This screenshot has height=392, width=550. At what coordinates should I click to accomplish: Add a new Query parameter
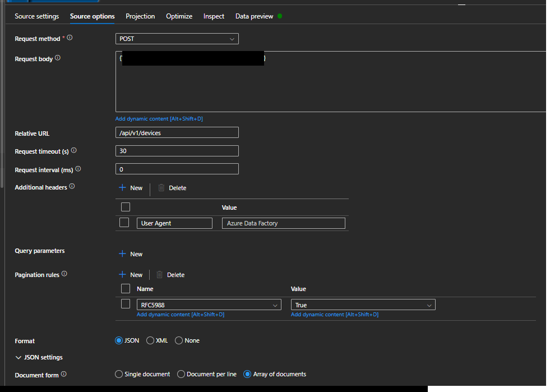point(131,253)
